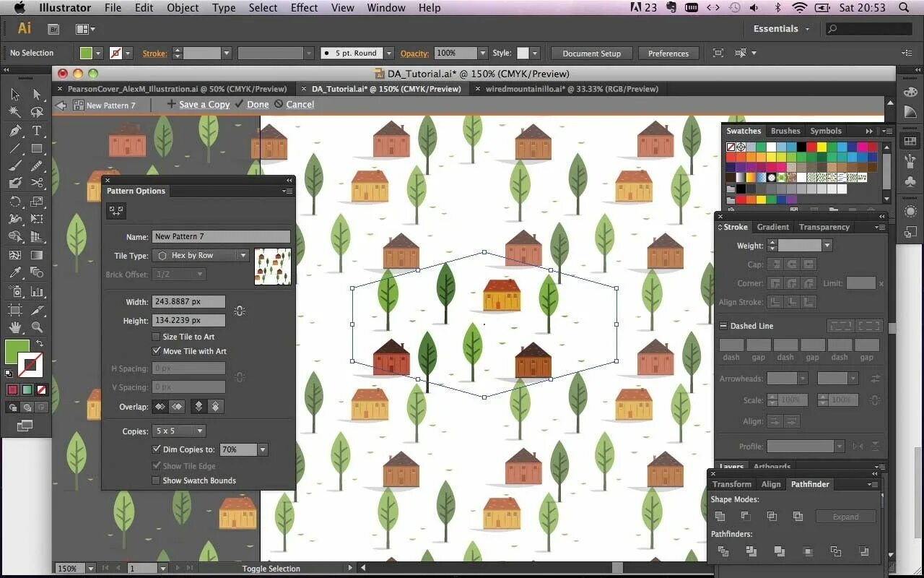The image size is (924, 578).
Task: Select the Gradient tool in toolbox
Action: point(37,255)
